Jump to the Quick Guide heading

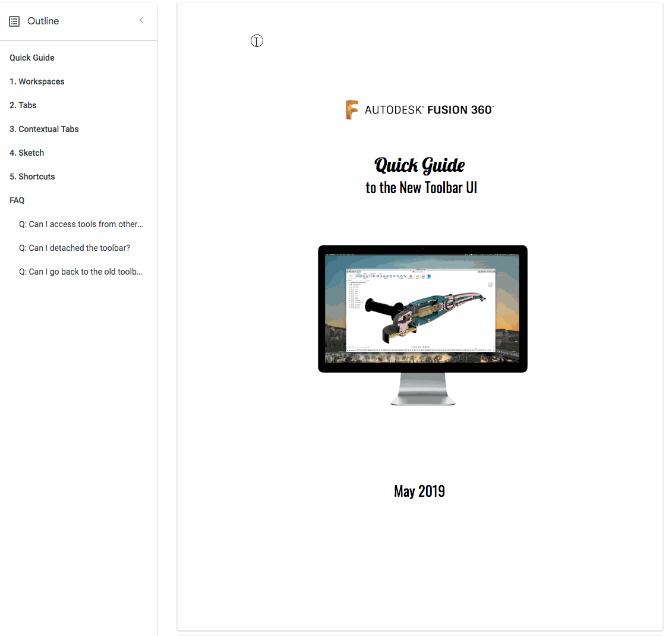pyautogui.click(x=32, y=58)
